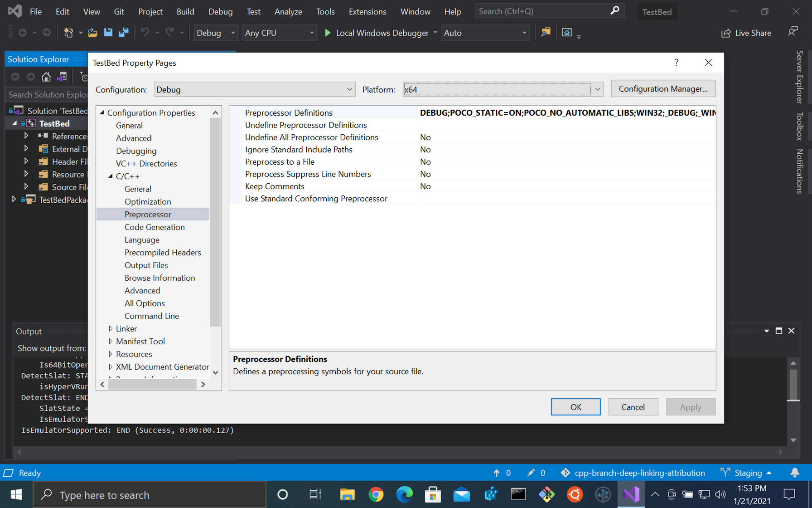Image resolution: width=812 pixels, height=508 pixels.
Task: Click the Undo arrow icon
Action: point(145,33)
